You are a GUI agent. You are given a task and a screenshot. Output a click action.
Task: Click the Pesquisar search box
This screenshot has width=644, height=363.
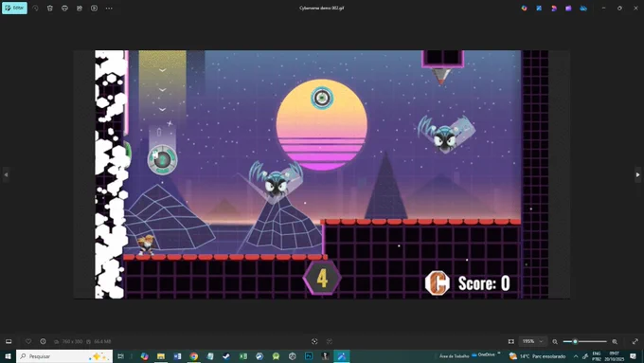tap(64, 356)
